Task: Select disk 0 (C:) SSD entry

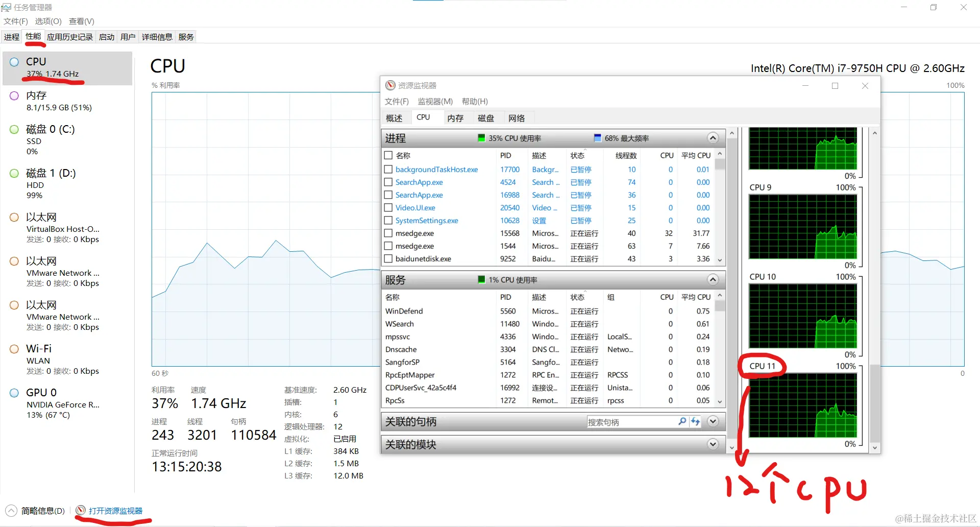Action: (x=67, y=140)
